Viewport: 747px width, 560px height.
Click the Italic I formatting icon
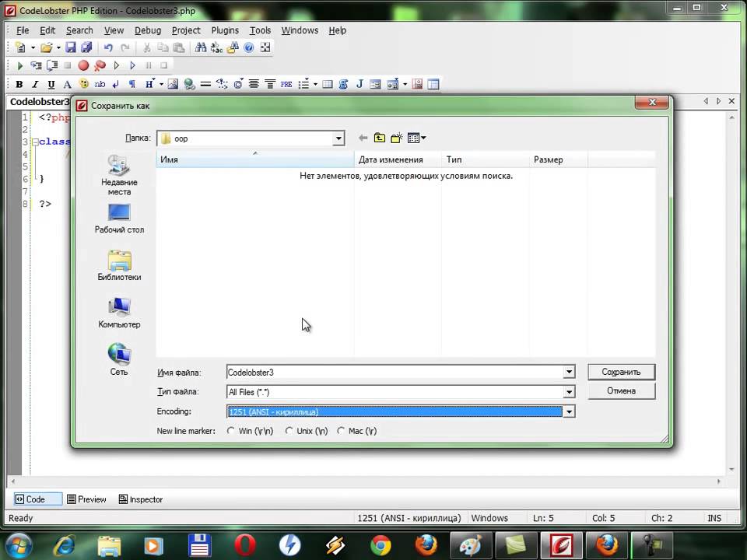pos(35,84)
